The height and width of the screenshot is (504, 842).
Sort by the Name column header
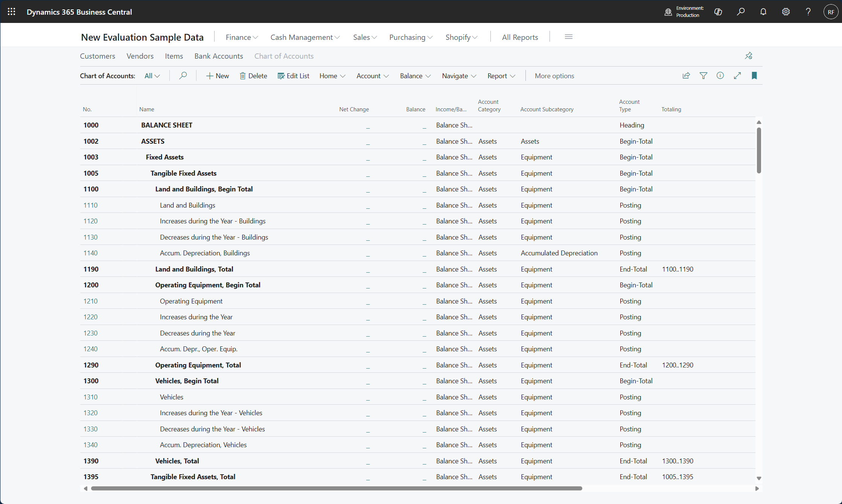[147, 109]
